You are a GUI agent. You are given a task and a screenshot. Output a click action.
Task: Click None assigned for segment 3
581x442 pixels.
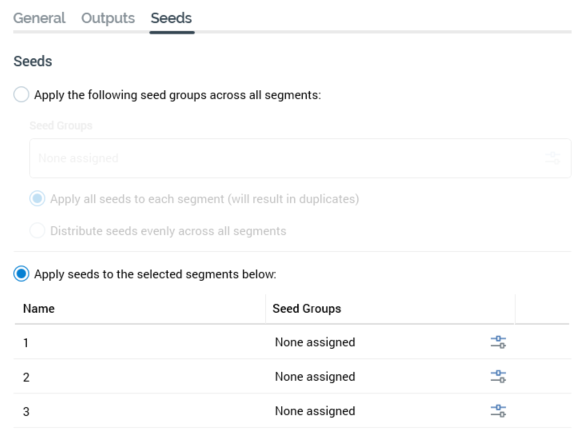tap(315, 411)
